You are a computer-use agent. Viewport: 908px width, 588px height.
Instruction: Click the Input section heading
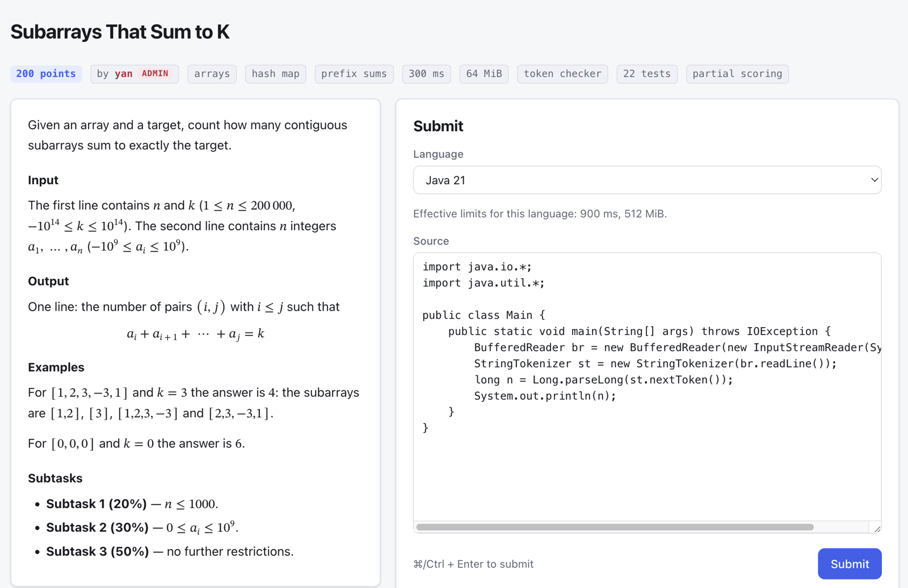pyautogui.click(x=43, y=180)
